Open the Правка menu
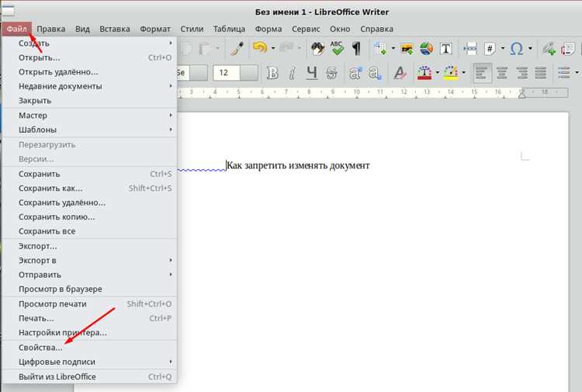 (51, 29)
